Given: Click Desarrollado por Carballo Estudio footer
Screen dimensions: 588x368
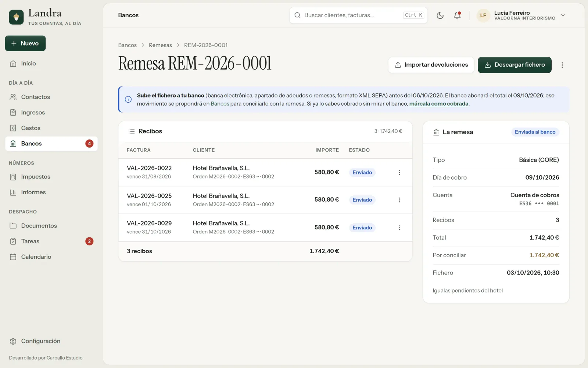Looking at the screenshot, I should coord(46,358).
